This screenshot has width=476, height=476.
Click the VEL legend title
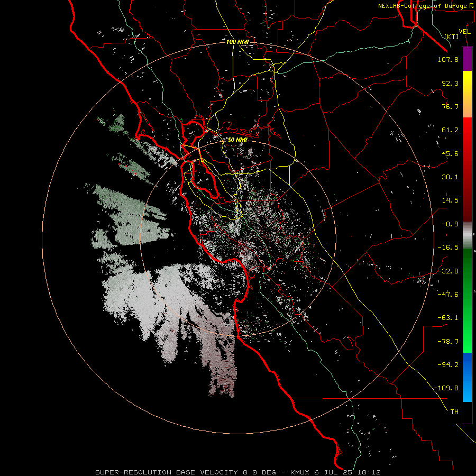(x=464, y=32)
